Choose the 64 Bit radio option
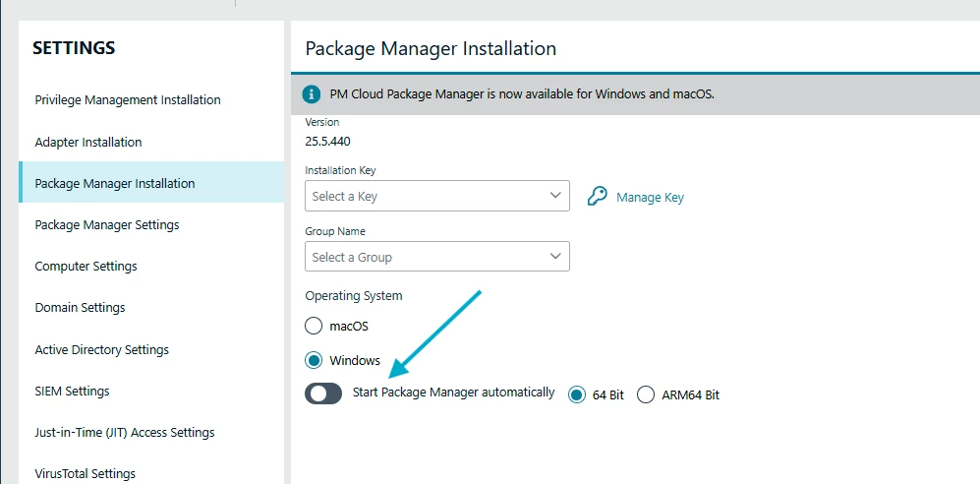The width and height of the screenshot is (980, 484). 577,394
